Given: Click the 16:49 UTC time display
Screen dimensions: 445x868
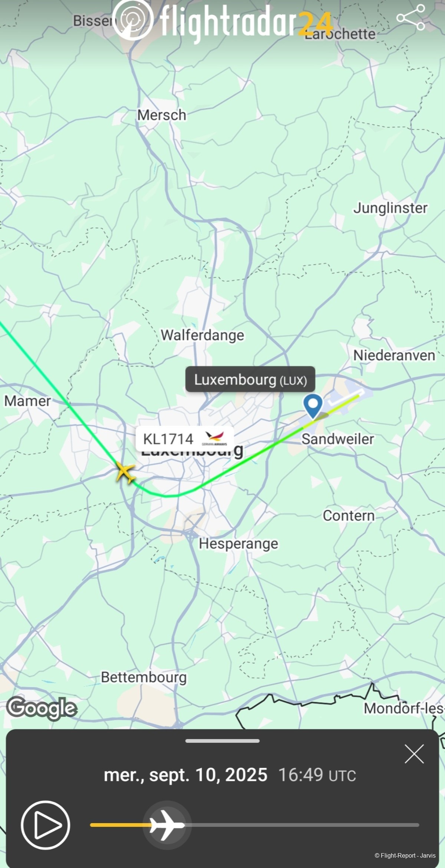Looking at the screenshot, I should (317, 775).
